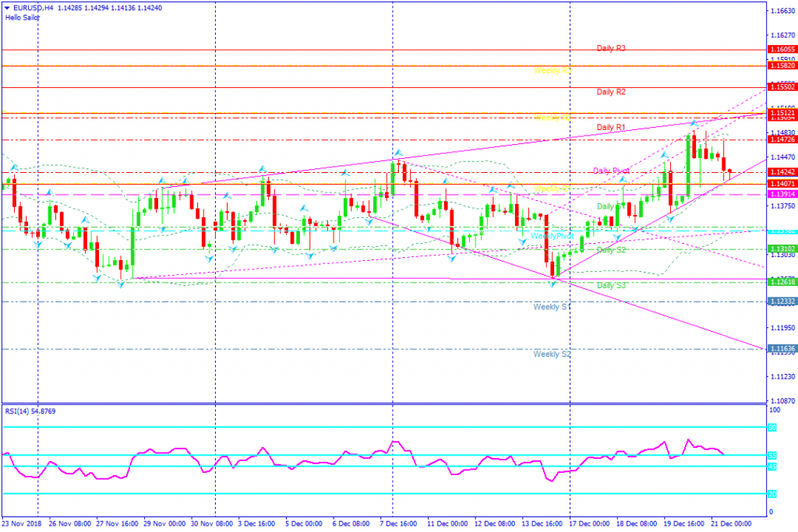
Task: Click the green 1.12618 price tag
Action: (782, 282)
